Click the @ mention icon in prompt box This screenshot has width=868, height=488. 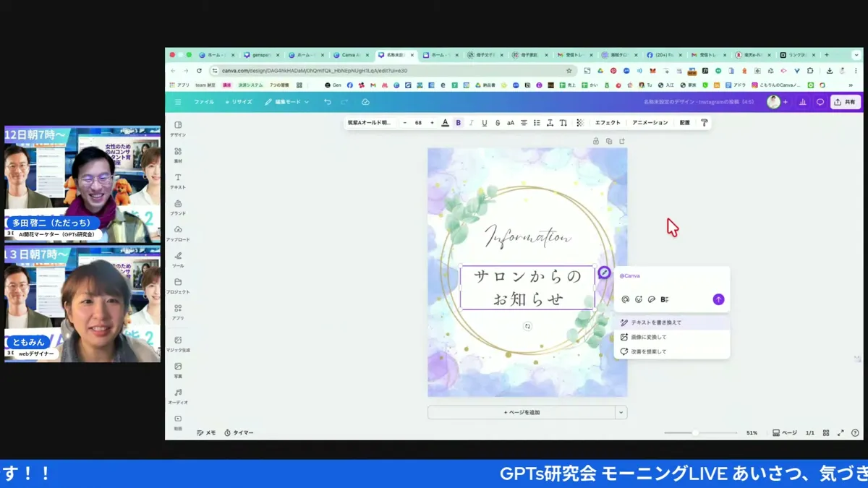point(626,299)
